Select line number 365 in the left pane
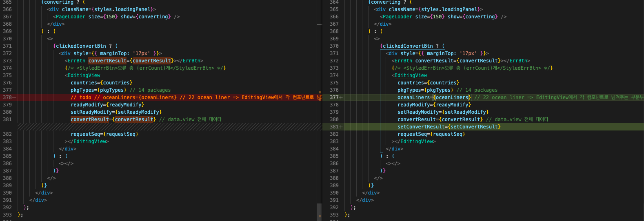The height and width of the screenshot is (221, 644). (x=7, y=2)
